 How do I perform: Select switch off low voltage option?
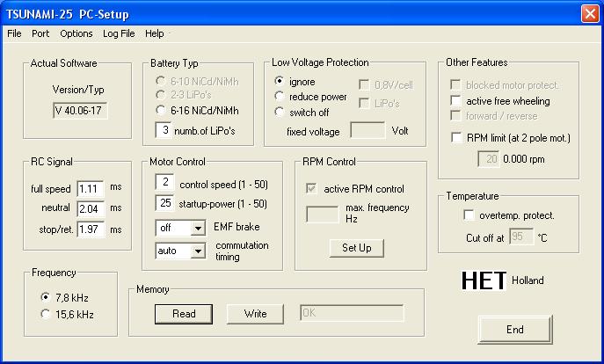281,112
